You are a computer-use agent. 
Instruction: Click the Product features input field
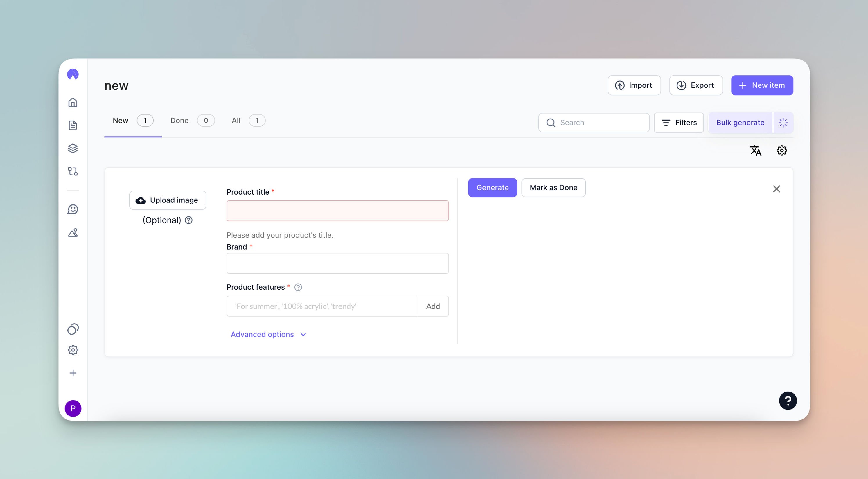(x=323, y=306)
